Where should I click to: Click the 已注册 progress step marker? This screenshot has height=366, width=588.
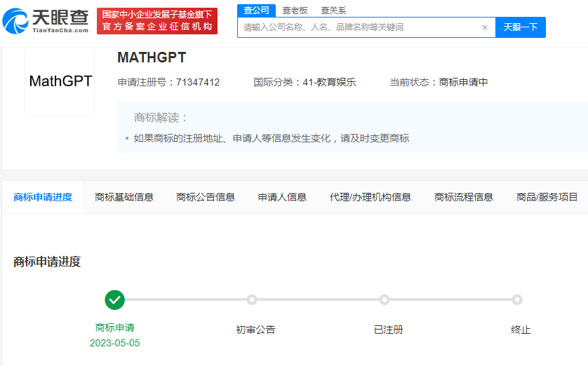point(385,299)
